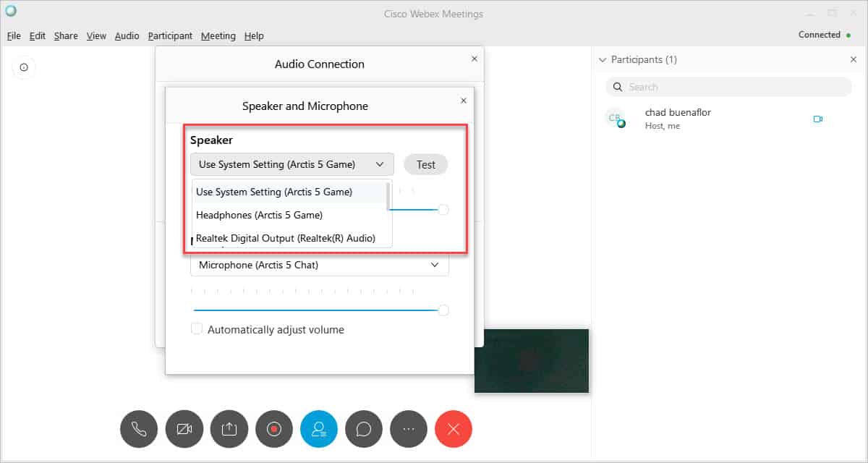Image resolution: width=868 pixels, height=463 pixels.
Task: Open the Speaker device dropdown
Action: [291, 164]
